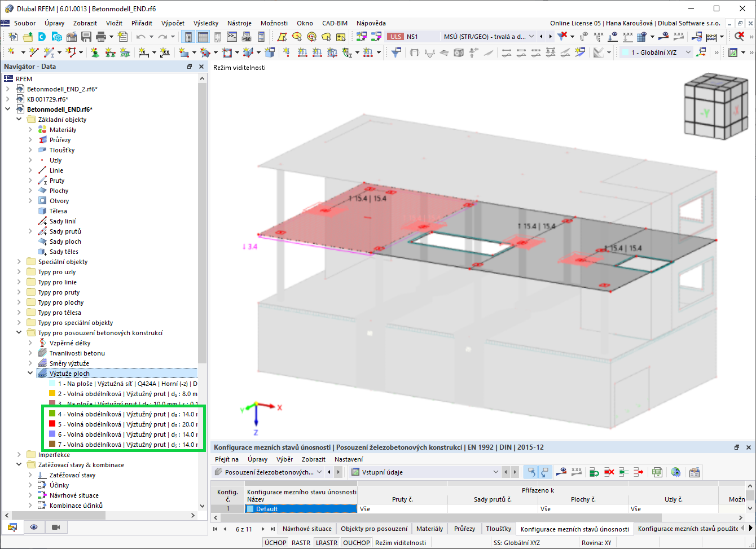The image size is (756, 549).
Task: Expand the Materiály tree node
Action: (31, 130)
